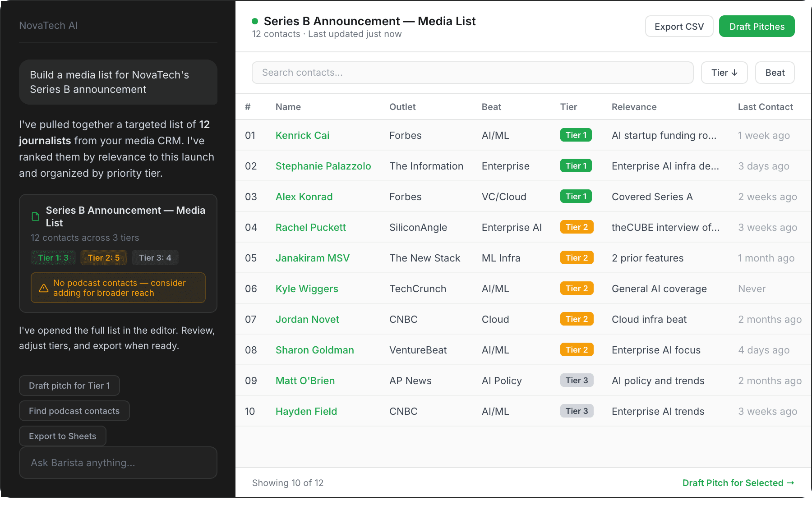This screenshot has width=812, height=505.
Task: Choose 'Find podcast contacts' suggestion
Action: pyautogui.click(x=74, y=411)
